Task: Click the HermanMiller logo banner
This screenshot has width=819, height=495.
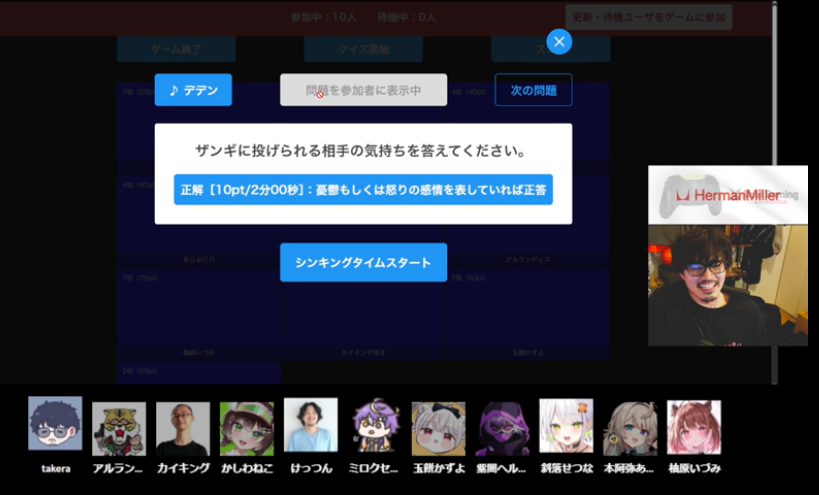Action: [x=727, y=195]
